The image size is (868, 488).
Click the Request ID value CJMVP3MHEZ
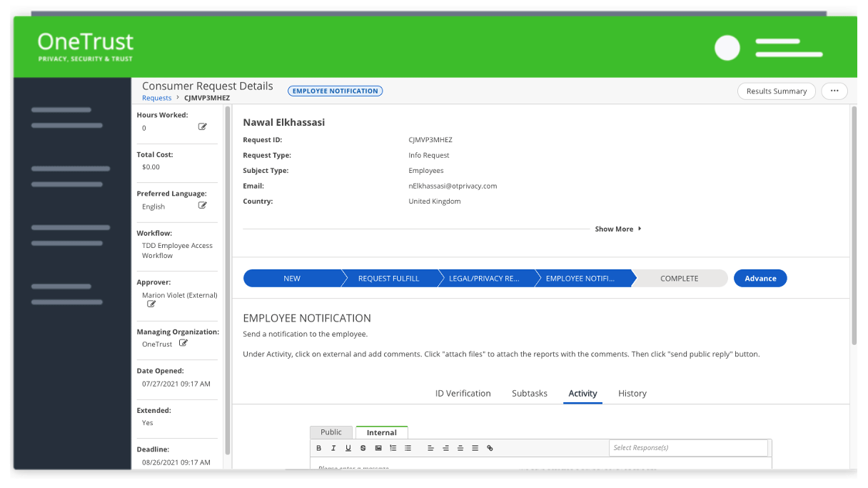[430, 140]
